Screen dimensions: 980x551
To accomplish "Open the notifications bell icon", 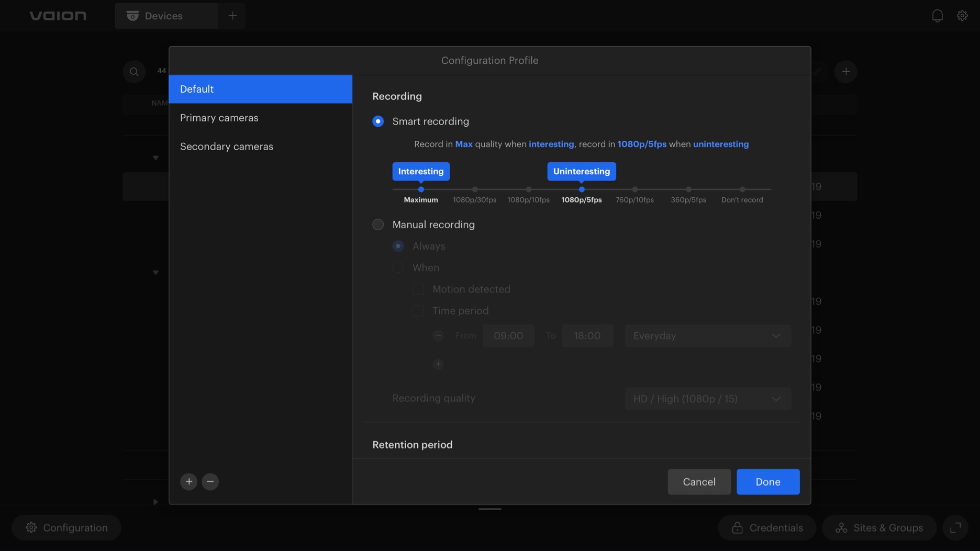I will coord(937,16).
